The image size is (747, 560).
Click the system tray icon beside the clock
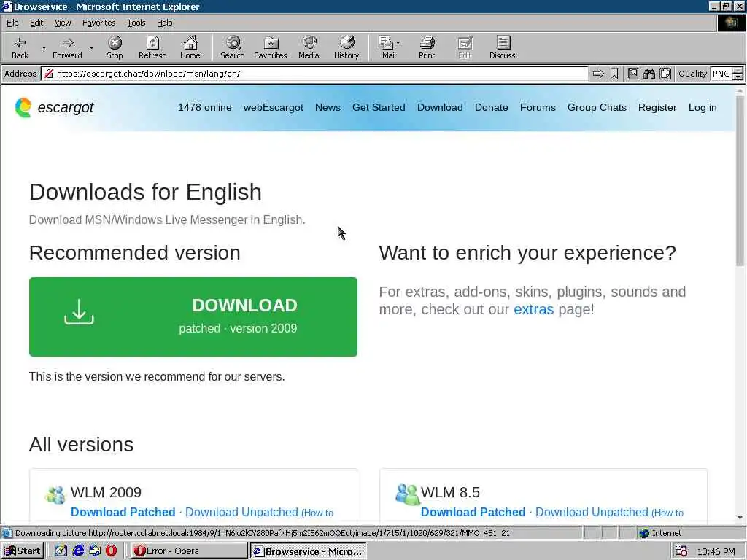coord(681,551)
